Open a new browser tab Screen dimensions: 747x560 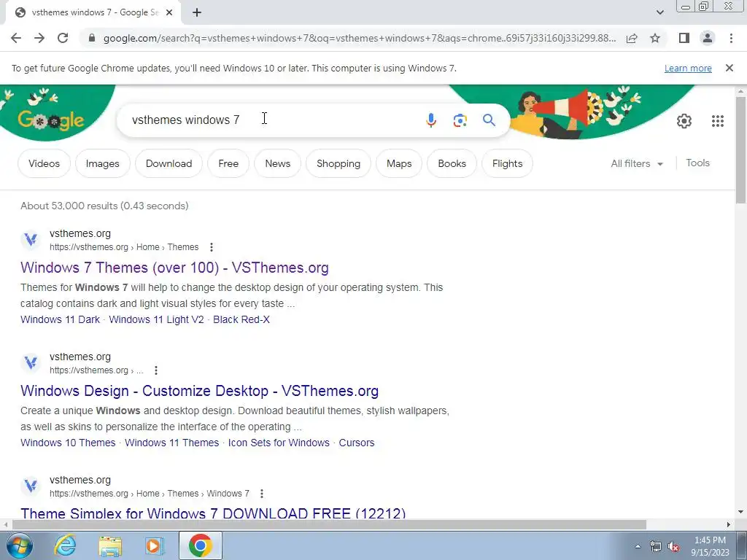tap(197, 13)
